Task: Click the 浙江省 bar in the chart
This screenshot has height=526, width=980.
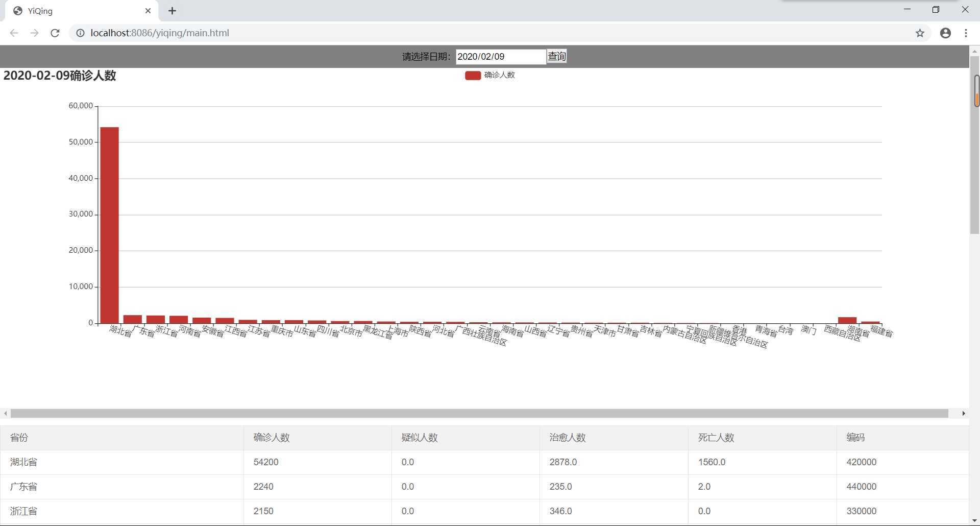Action: pyautogui.click(x=156, y=319)
